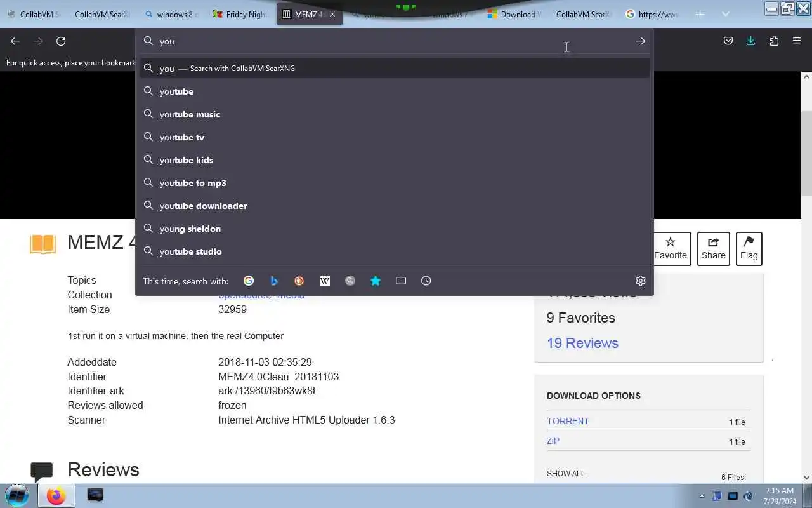Reload the current page
This screenshot has width=812, height=508.
61,41
